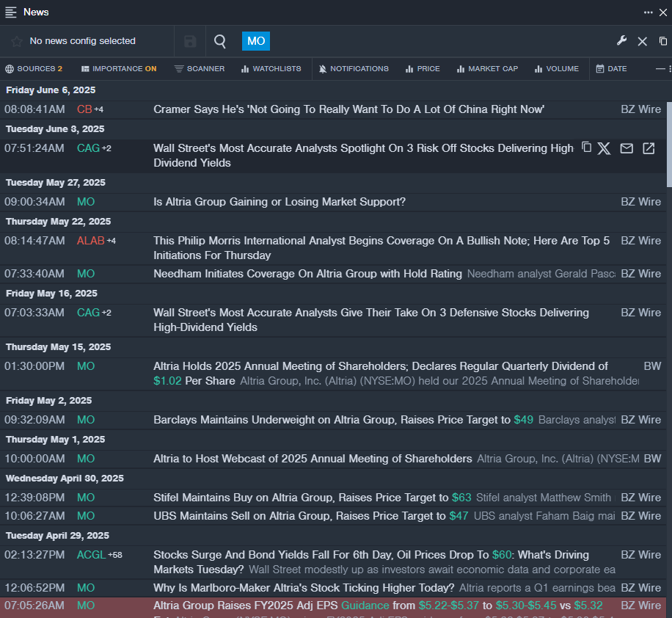This screenshot has width=672, height=618.
Task: Open UBS Maintains Sell headline
Action: pyautogui.click(x=311, y=516)
